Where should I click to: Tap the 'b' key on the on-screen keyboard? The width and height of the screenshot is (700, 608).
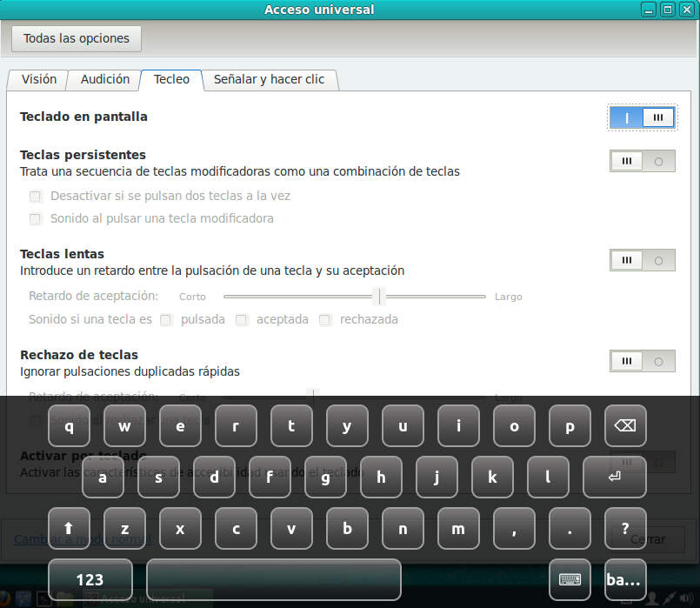pyautogui.click(x=347, y=528)
